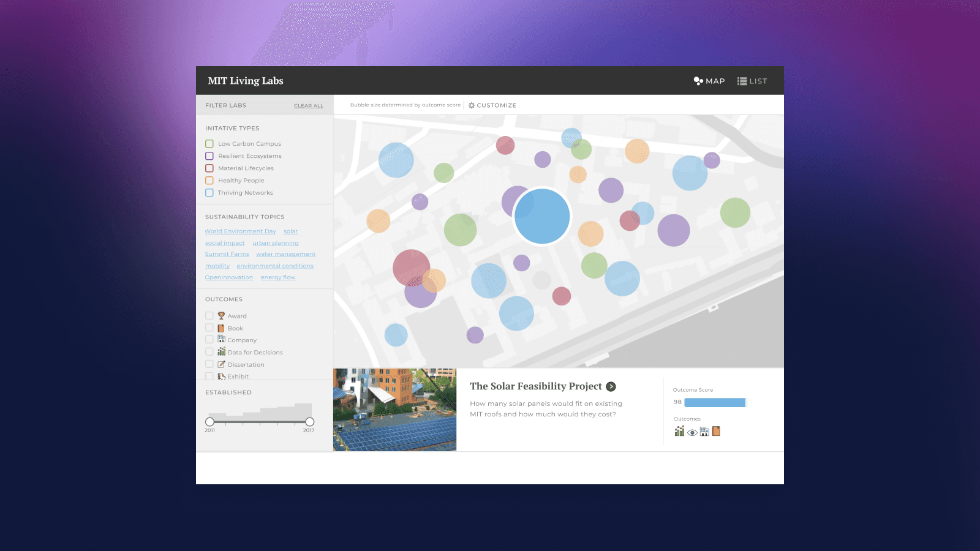Click the building icon next to Company filter

(x=221, y=339)
